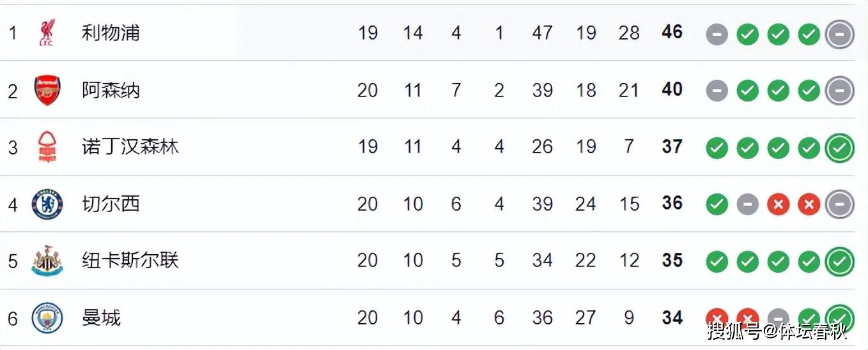Open the 诺丁汉森林 team name link

[x=130, y=147]
